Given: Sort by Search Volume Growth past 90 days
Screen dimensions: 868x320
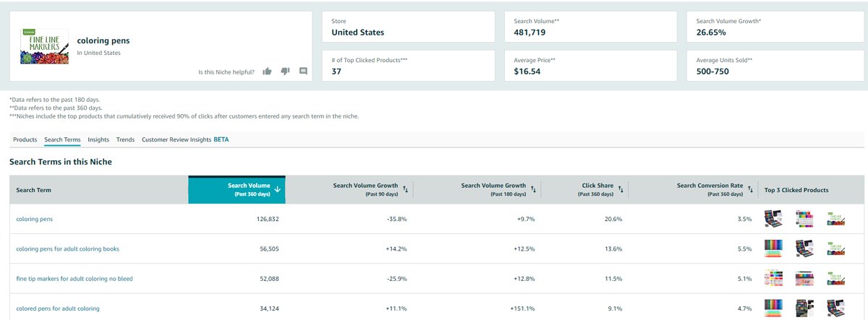Looking at the screenshot, I should 405,189.
